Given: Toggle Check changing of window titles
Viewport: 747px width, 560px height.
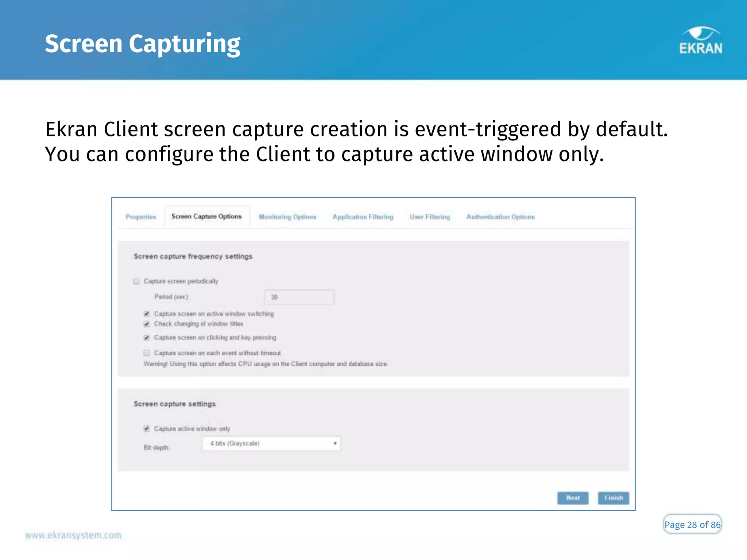Looking at the screenshot, I should point(147,324).
